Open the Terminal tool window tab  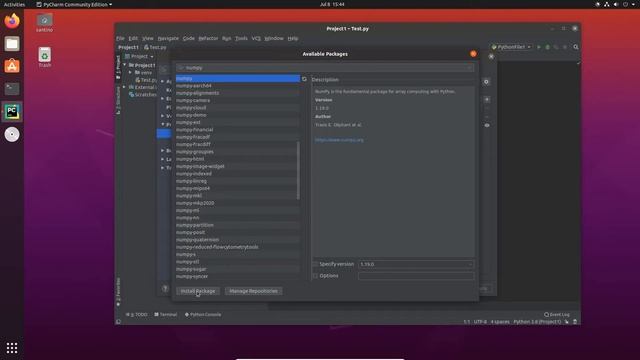166,314
